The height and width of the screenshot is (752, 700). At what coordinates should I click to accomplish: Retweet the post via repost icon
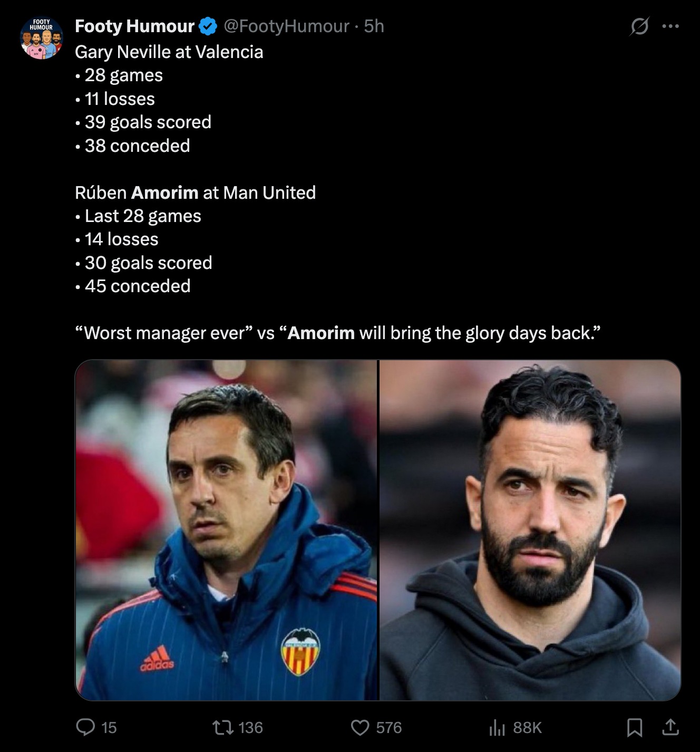pyautogui.click(x=222, y=728)
